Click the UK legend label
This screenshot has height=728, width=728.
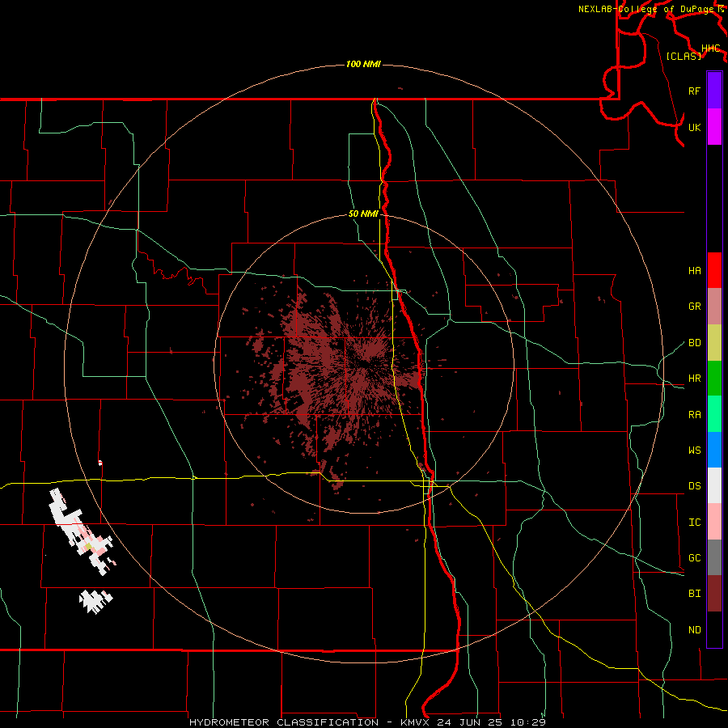(694, 128)
